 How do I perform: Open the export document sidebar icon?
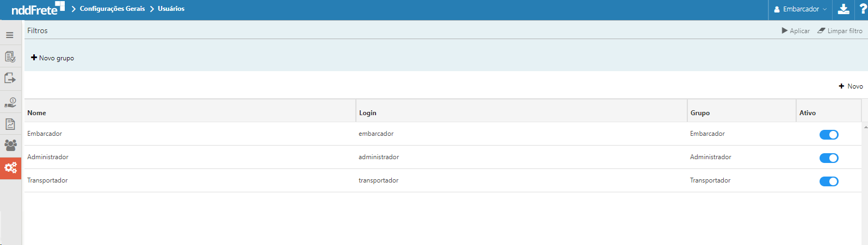(x=10, y=79)
